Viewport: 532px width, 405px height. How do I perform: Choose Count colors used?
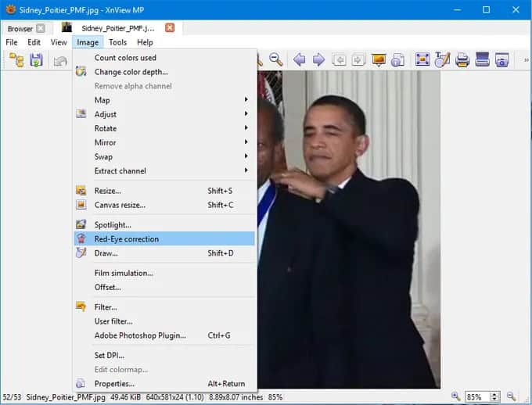(164, 58)
